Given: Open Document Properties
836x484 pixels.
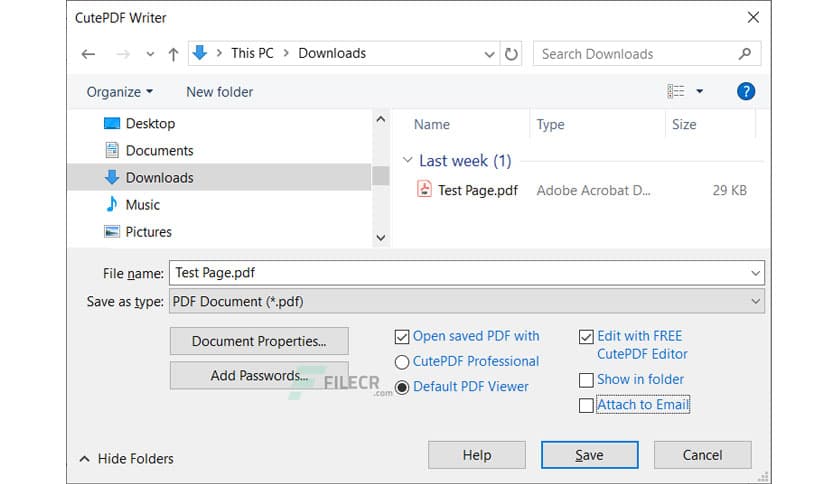Looking at the screenshot, I should [259, 341].
